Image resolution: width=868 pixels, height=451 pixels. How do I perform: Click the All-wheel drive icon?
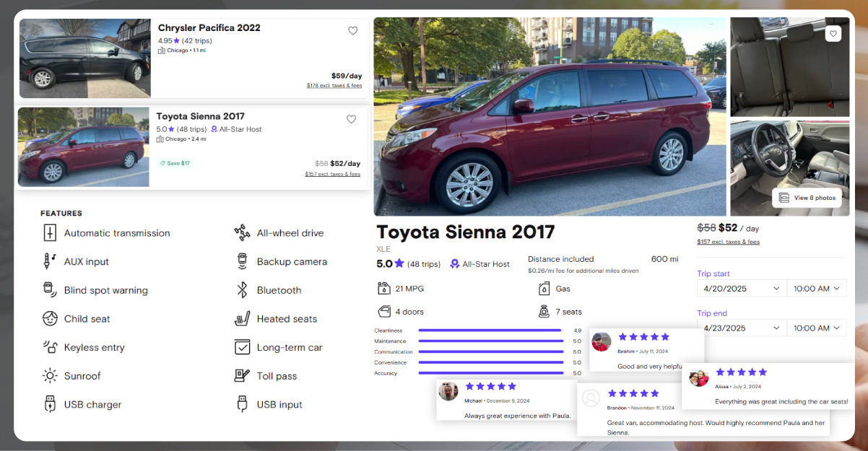click(242, 233)
